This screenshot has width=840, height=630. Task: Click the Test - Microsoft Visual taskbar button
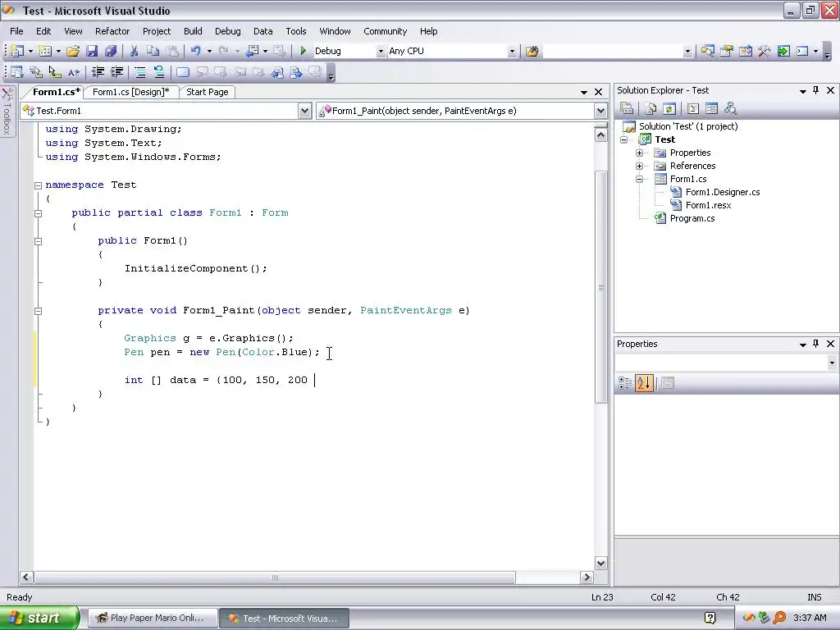point(284,618)
